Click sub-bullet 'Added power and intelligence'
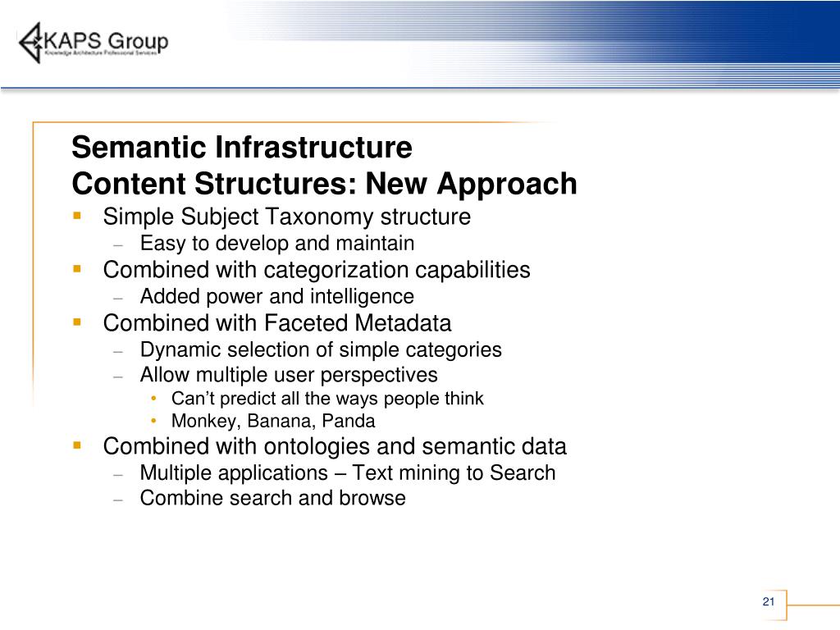 277,296
